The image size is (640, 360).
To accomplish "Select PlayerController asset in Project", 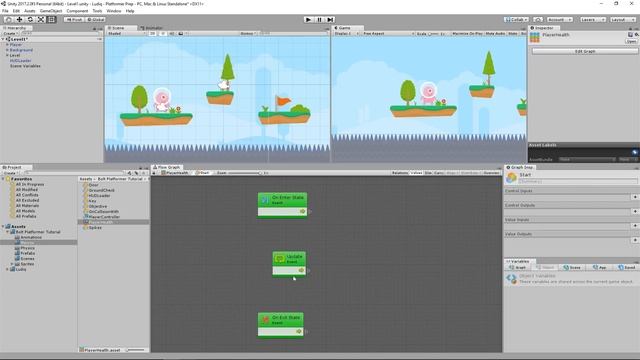I will 104,217.
